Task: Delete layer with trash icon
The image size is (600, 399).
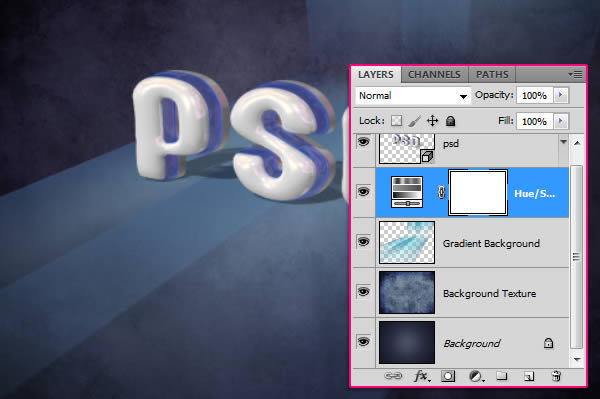Action: pos(556,376)
